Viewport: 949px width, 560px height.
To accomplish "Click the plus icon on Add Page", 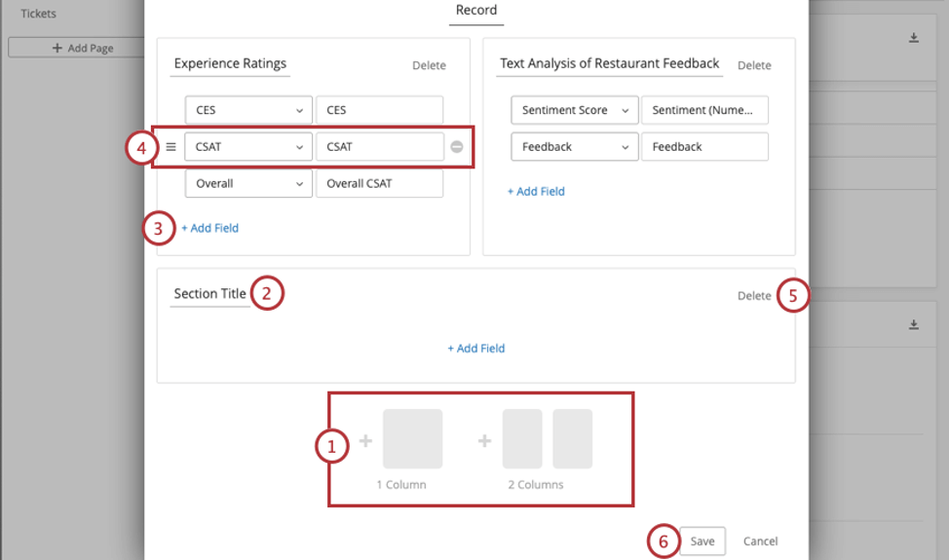I will (x=57, y=48).
